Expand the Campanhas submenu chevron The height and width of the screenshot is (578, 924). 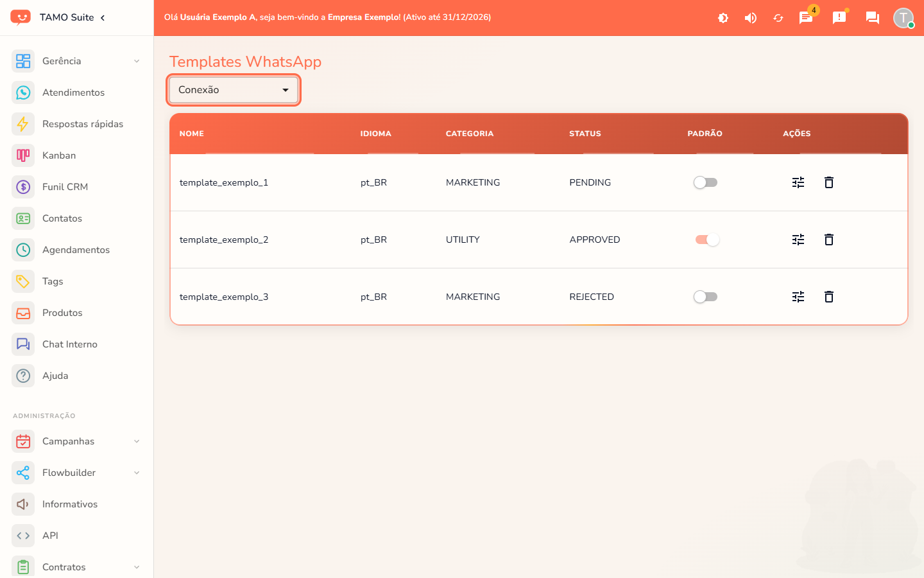[137, 441]
